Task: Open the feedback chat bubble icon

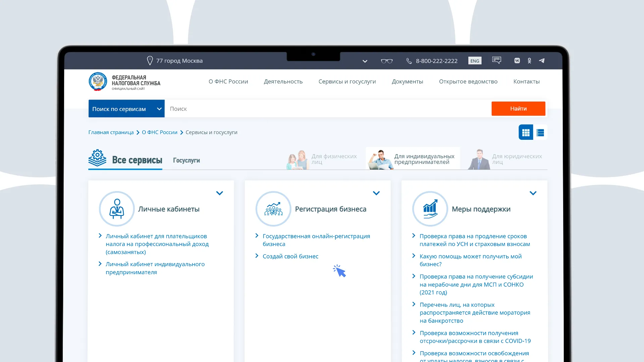Action: pos(496,60)
